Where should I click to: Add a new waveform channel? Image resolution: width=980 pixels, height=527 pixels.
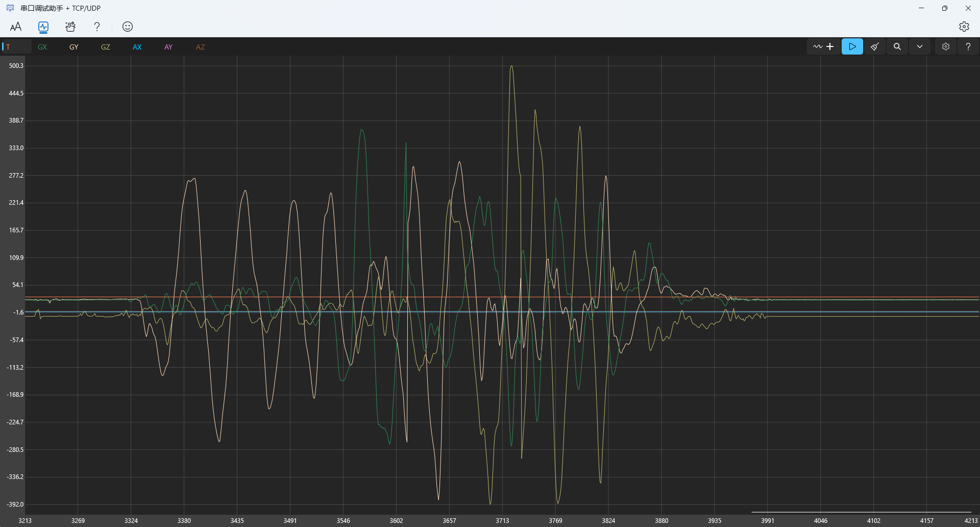pos(823,46)
